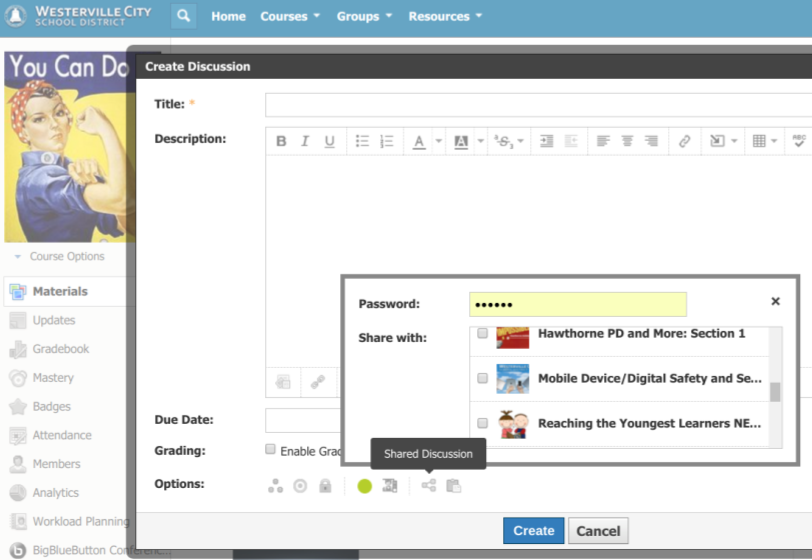Toggle underline formatting in description editor
Viewport: 812px width, 560px height.
(329, 141)
